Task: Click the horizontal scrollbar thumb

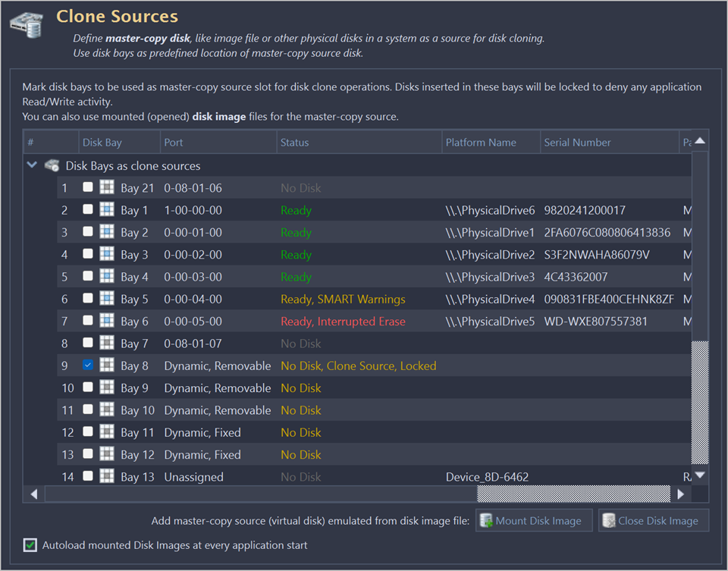Action: pyautogui.click(x=573, y=494)
